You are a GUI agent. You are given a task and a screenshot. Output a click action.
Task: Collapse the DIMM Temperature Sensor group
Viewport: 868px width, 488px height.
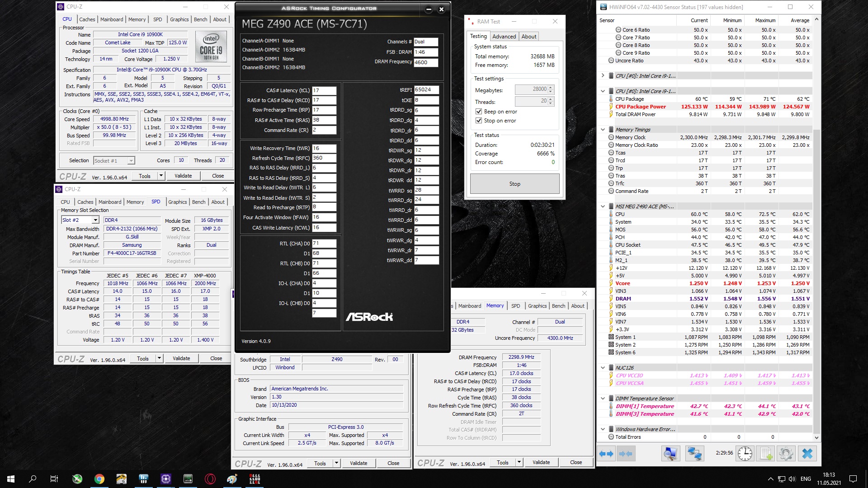603,399
